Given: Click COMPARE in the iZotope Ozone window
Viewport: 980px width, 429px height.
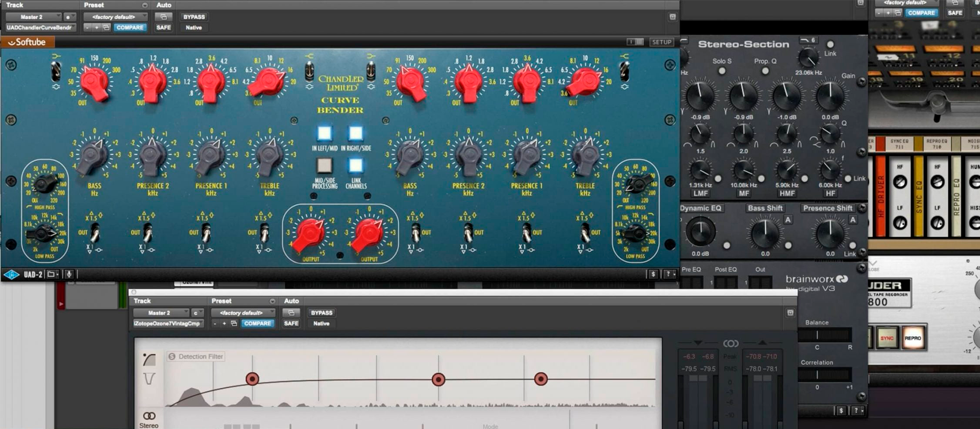Looking at the screenshot, I should click(x=258, y=323).
